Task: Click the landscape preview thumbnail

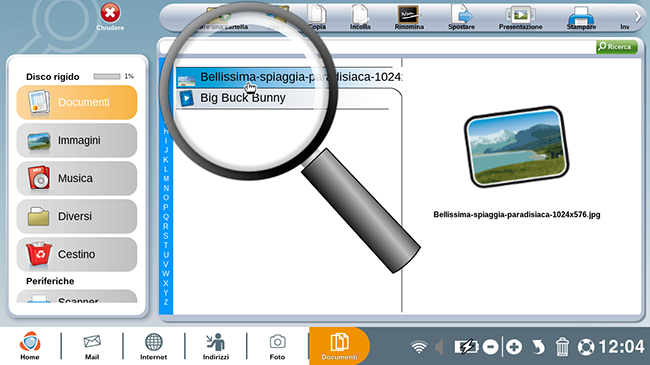Action: (516, 146)
